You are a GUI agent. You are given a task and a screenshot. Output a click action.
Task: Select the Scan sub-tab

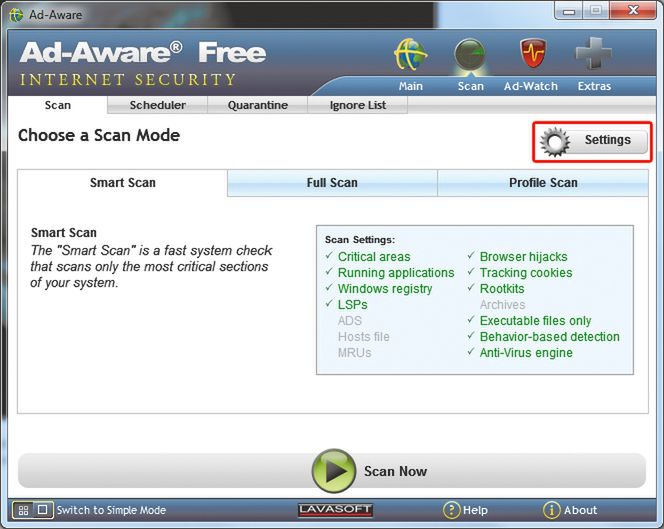(58, 105)
